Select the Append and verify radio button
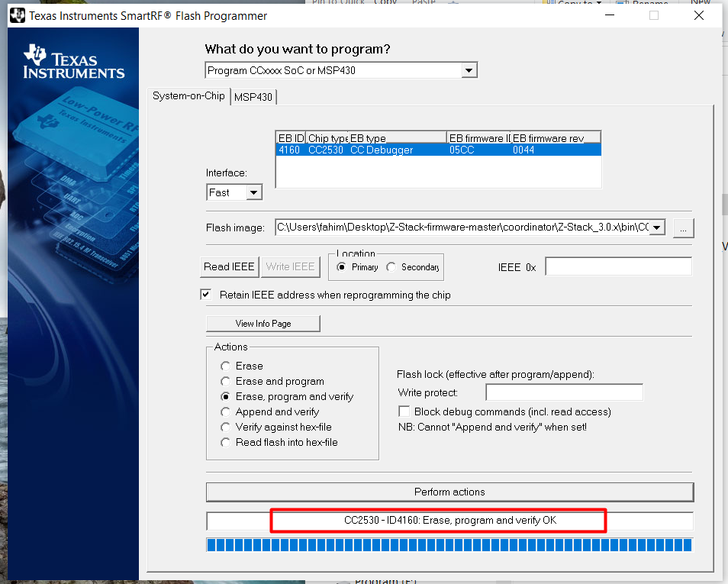Screen dimensions: 728x584 click(x=226, y=412)
